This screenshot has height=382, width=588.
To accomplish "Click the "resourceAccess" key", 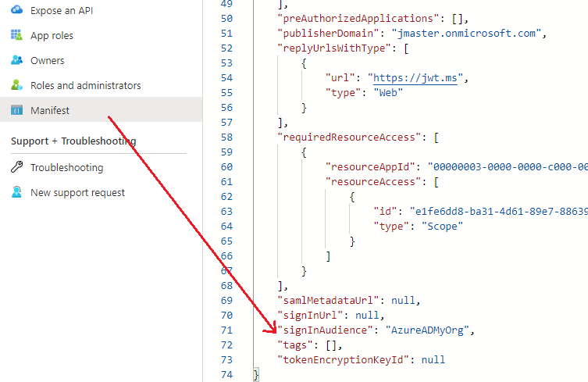I will coord(372,181).
